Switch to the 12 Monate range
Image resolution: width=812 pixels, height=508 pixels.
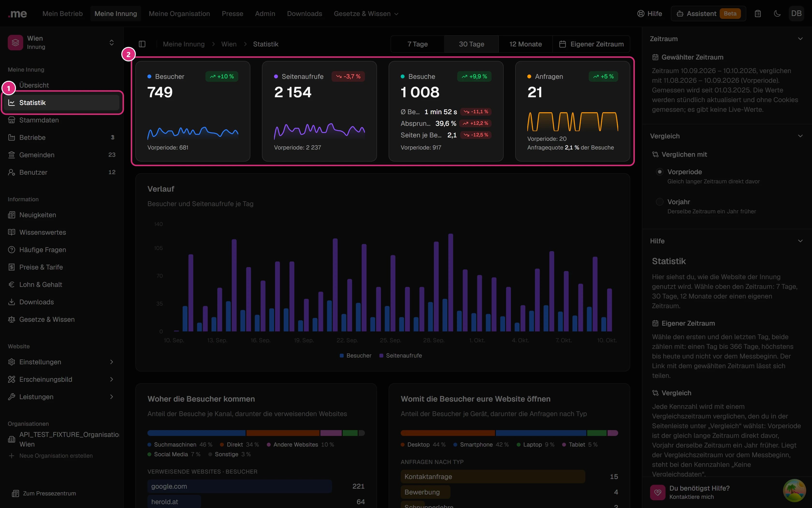tap(525, 44)
